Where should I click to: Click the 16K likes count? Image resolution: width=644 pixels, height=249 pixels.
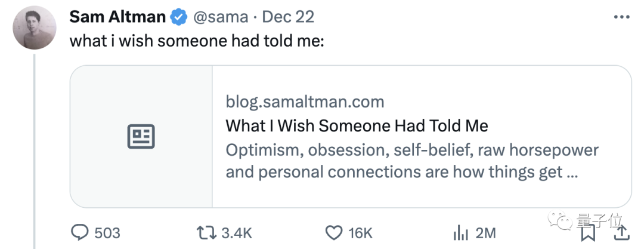(360, 232)
